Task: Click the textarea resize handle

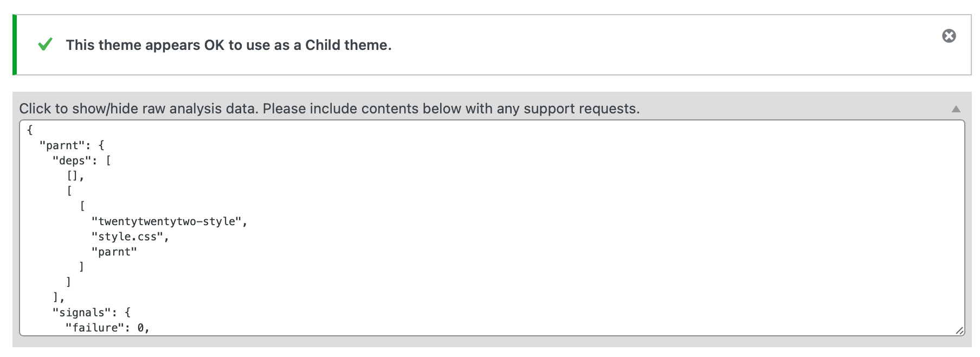Action: [959, 330]
